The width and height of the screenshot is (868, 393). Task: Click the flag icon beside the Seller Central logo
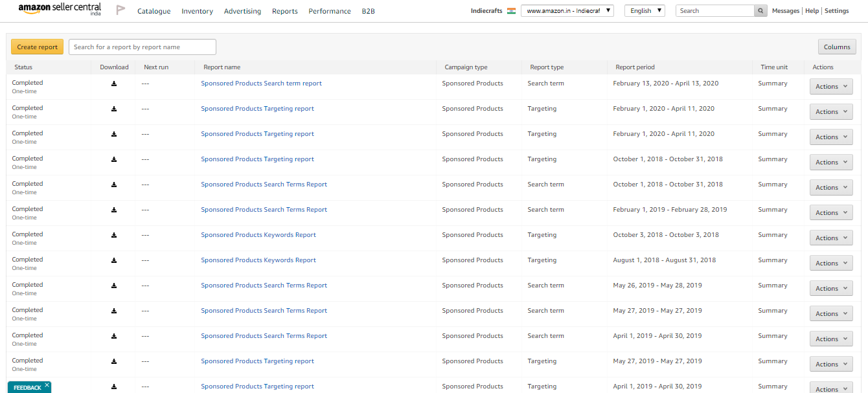(120, 10)
